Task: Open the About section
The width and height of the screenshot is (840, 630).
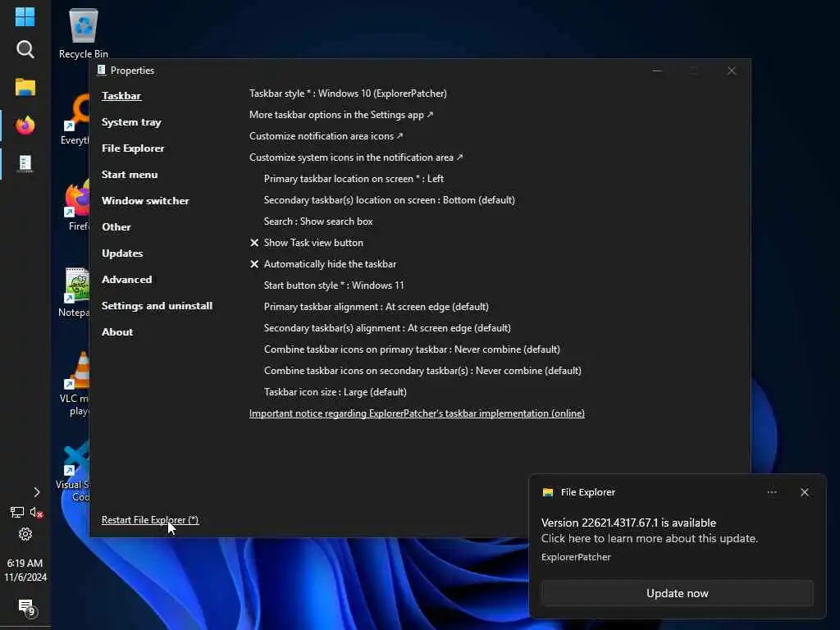Action: (117, 332)
